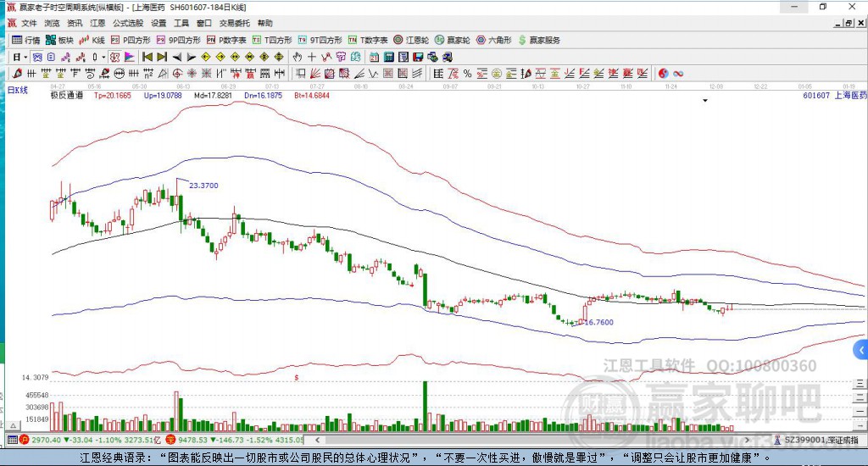Open the calculator tool
Screen dimensions: 868x466
click(x=388, y=57)
